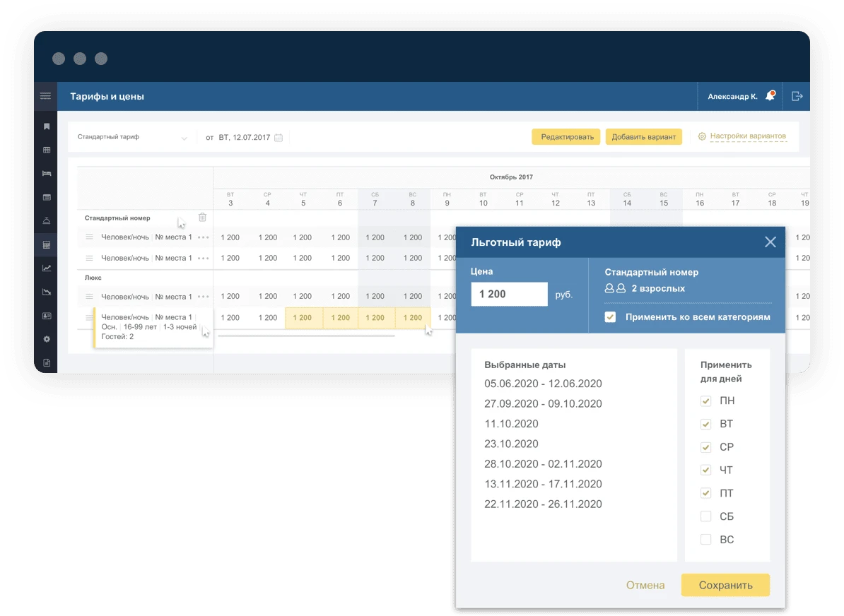Open the Настройки вариантов link

(x=748, y=136)
